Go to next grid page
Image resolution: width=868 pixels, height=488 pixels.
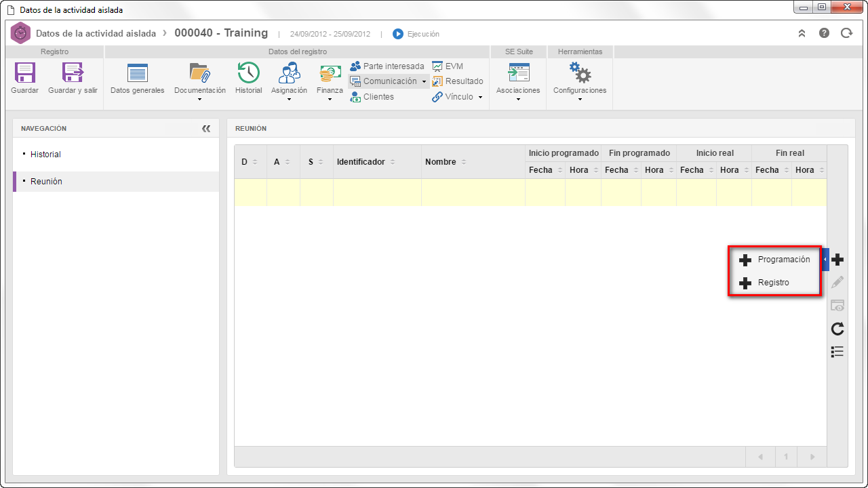pyautogui.click(x=812, y=457)
